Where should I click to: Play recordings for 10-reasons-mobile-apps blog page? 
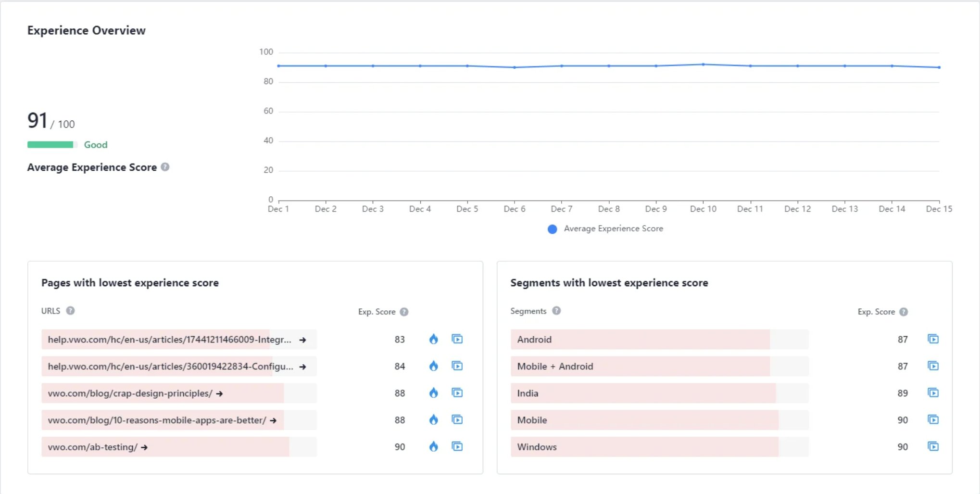point(457,420)
